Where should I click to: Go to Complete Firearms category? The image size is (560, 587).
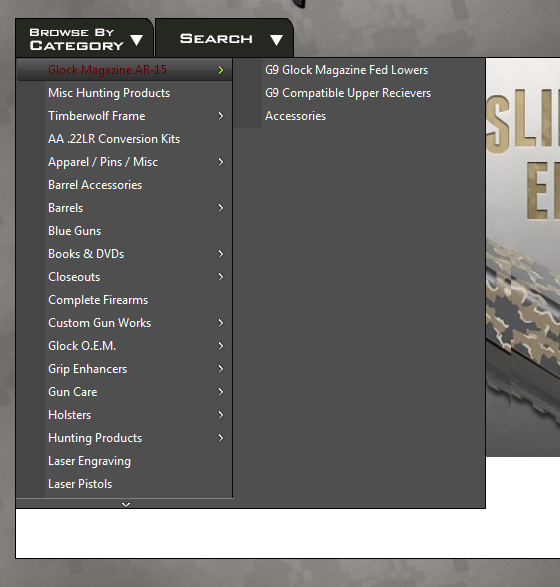pos(124,300)
